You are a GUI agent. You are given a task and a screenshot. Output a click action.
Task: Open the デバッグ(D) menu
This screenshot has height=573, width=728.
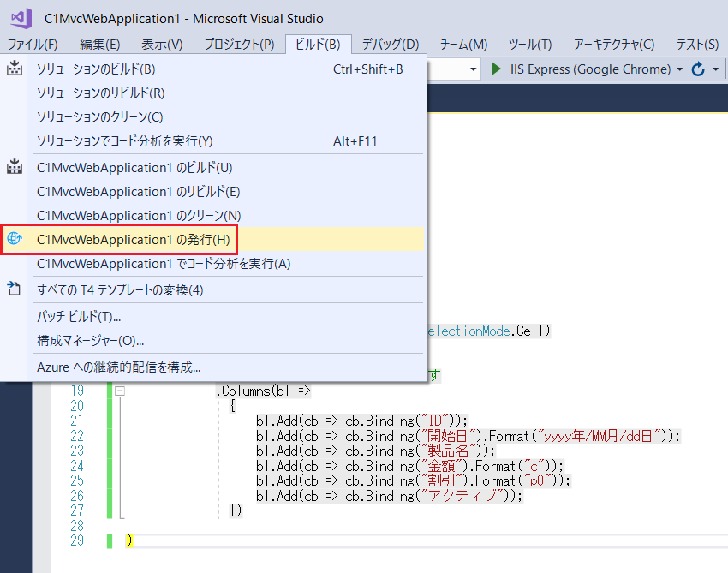[x=391, y=45]
